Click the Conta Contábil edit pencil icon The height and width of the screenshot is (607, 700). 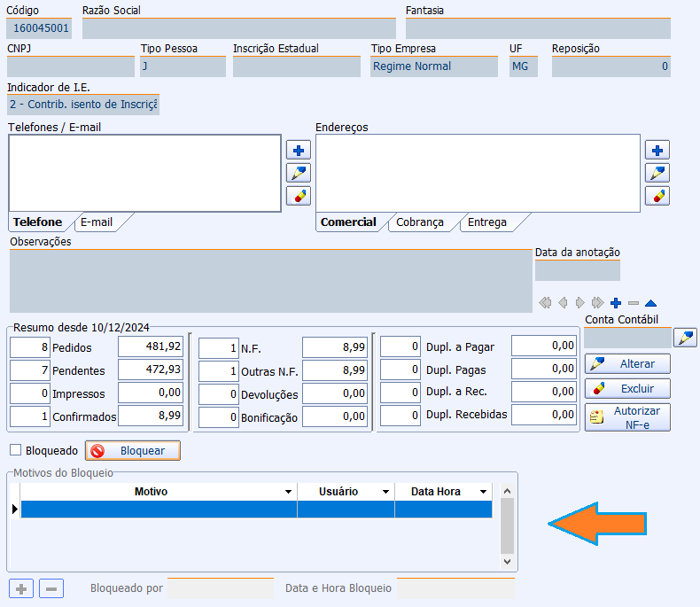click(685, 338)
